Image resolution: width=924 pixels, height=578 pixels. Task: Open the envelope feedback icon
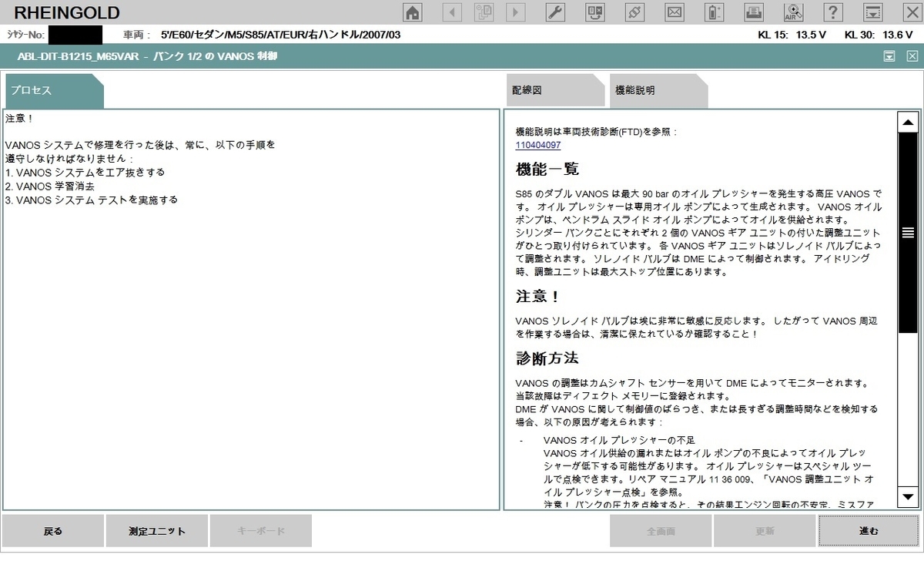675,12
